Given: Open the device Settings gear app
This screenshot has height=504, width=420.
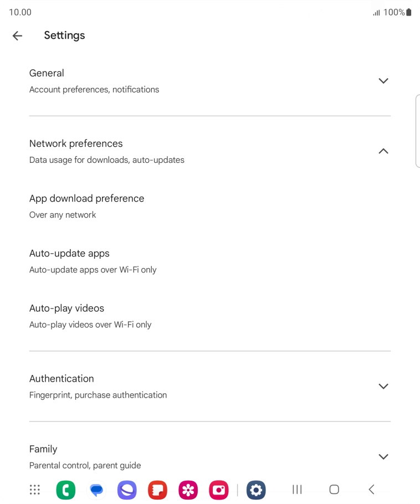Looking at the screenshot, I should [256, 490].
